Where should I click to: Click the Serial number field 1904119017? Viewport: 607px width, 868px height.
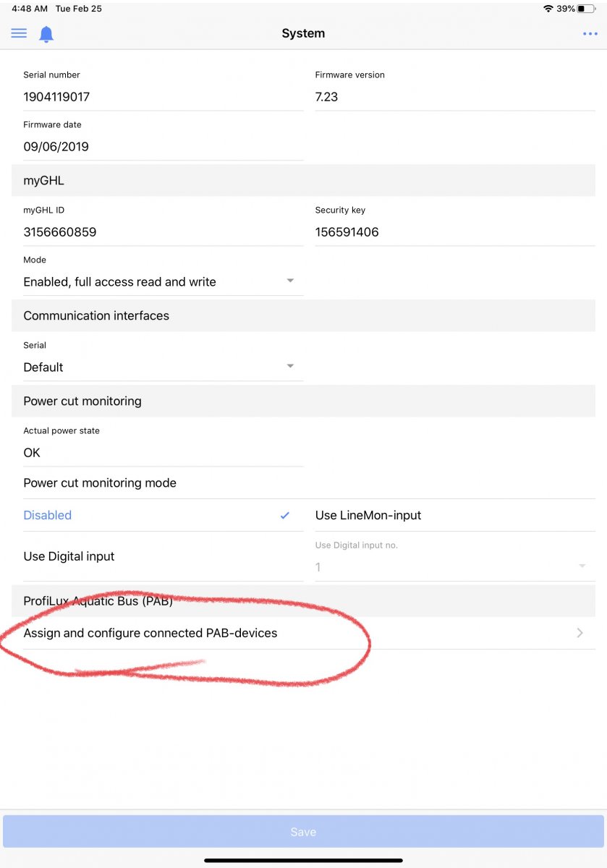coord(164,97)
